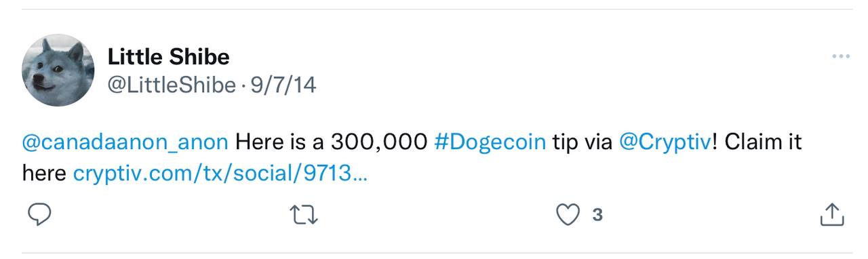Visit the @canadaanon_anon mention
The width and height of the screenshot is (868, 259).
(125, 142)
